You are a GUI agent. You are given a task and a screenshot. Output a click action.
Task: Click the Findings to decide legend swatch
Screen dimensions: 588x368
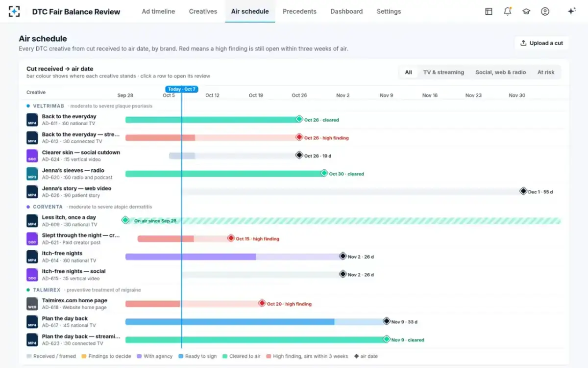pyautogui.click(x=84, y=356)
